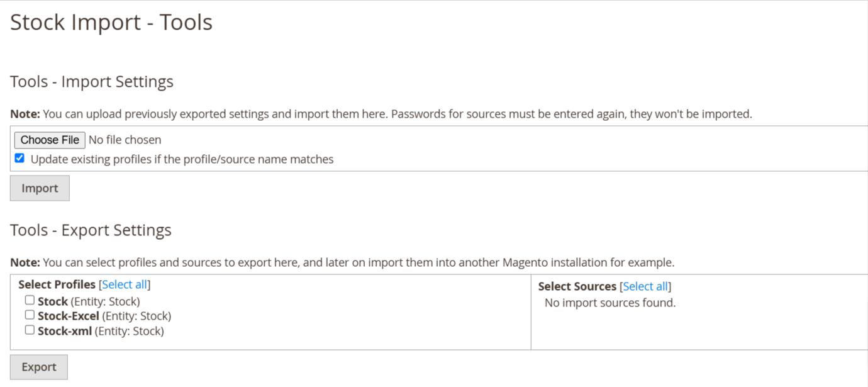868x387 pixels.
Task: Click the "Tools - Export Settings" heading
Action: point(91,230)
